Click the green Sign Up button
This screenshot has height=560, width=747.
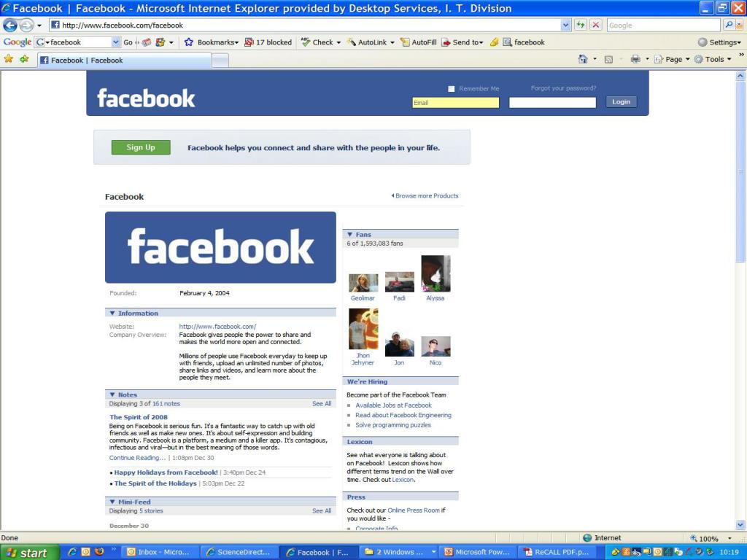[141, 147]
